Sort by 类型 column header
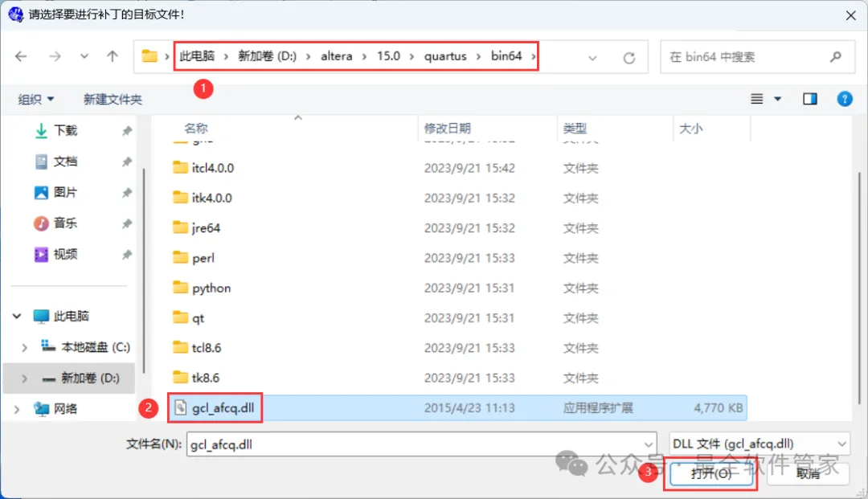Viewport: 868px width, 499px height. point(575,129)
